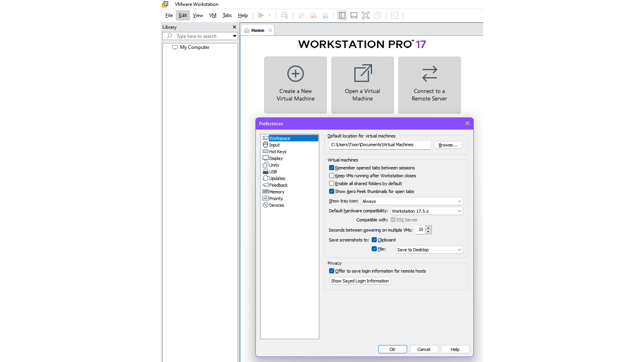Viewport: 644px width, 362px height.
Task: Uncheck the File screenshot checkbox
Action: pos(374,249)
